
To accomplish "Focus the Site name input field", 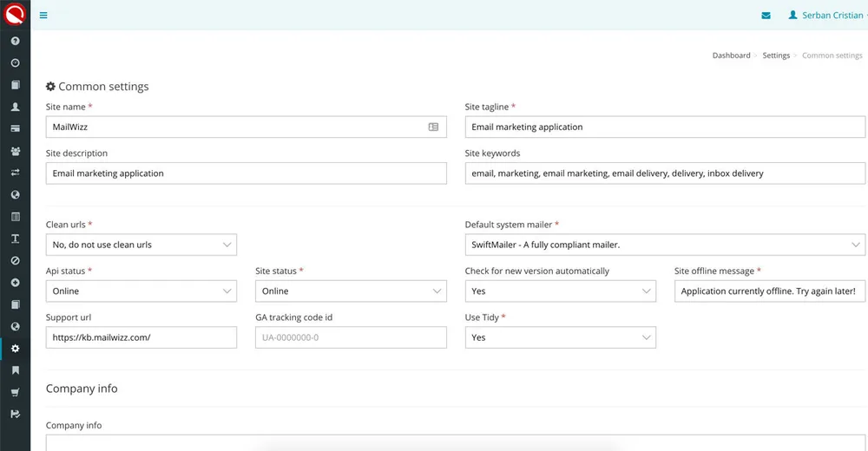I will [247, 127].
